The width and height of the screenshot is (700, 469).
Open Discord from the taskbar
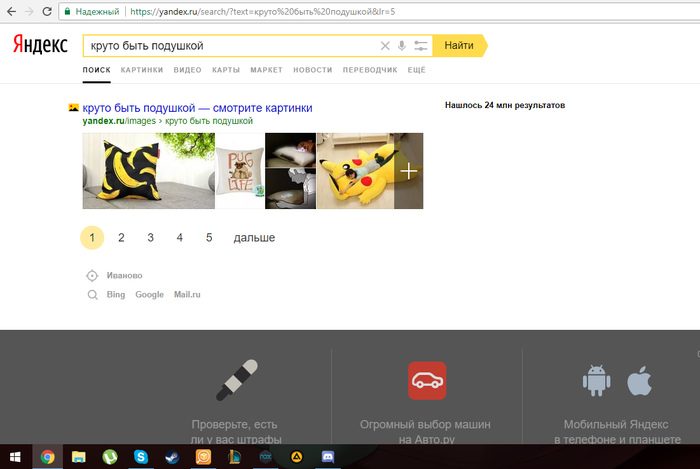328,456
